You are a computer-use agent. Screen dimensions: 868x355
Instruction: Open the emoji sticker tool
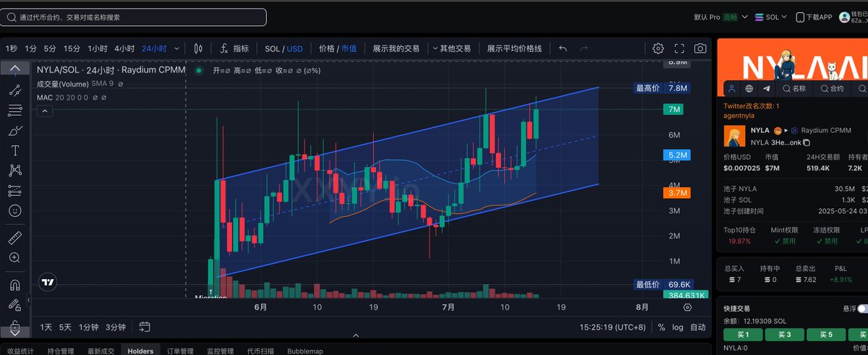click(14, 211)
